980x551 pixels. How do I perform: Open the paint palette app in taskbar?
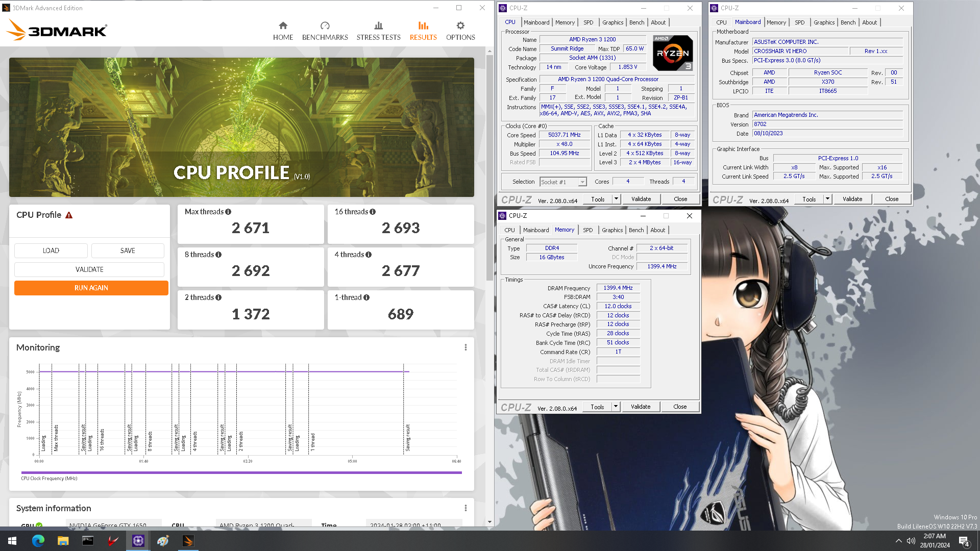(x=163, y=541)
